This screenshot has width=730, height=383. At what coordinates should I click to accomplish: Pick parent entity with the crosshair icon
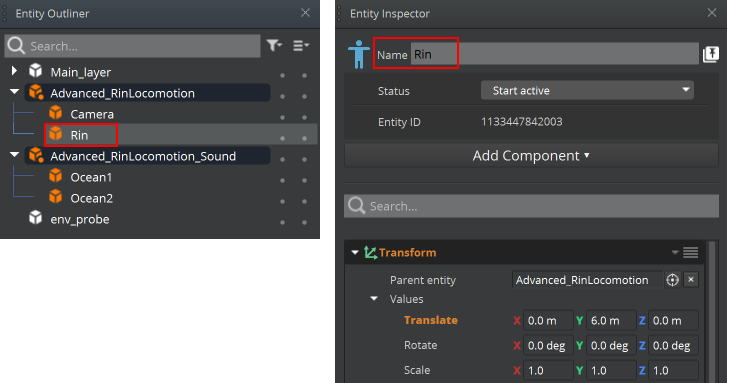[672, 280]
